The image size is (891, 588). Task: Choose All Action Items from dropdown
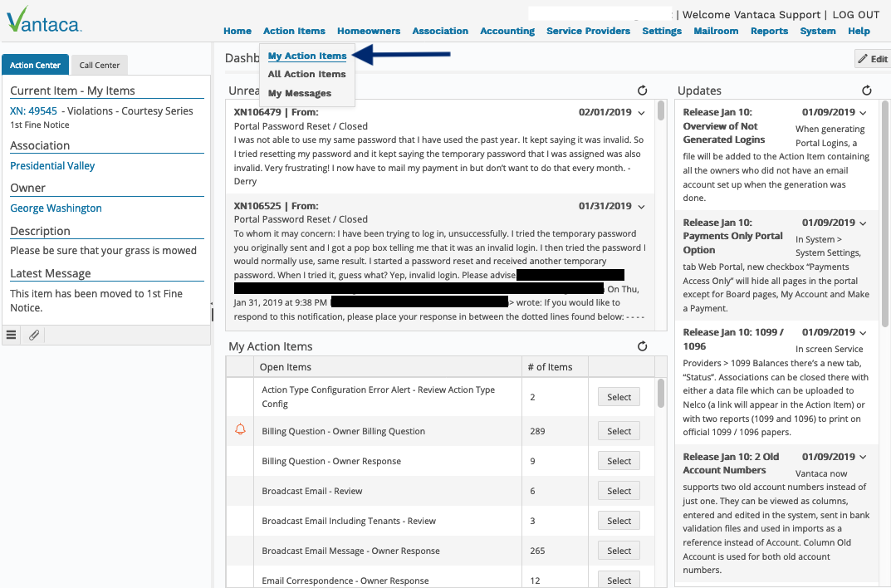[306, 74]
